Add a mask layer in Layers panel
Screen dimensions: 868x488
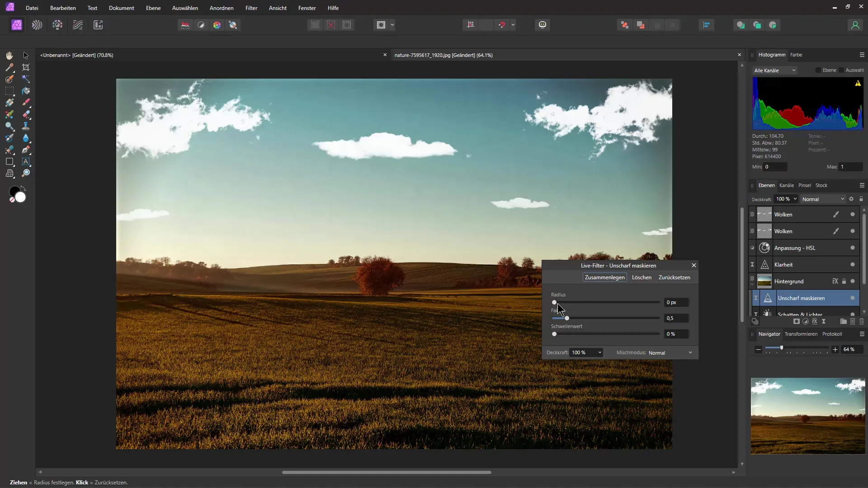point(797,322)
